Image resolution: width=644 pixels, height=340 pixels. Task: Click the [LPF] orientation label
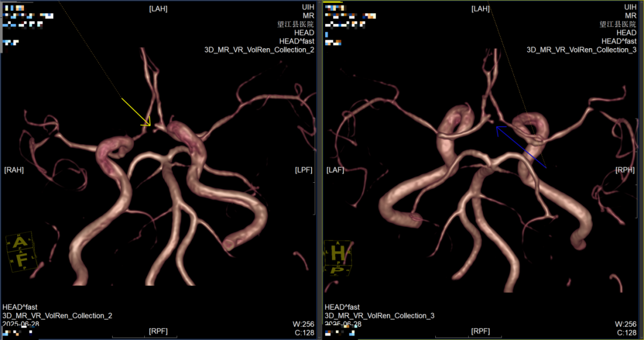click(x=304, y=170)
